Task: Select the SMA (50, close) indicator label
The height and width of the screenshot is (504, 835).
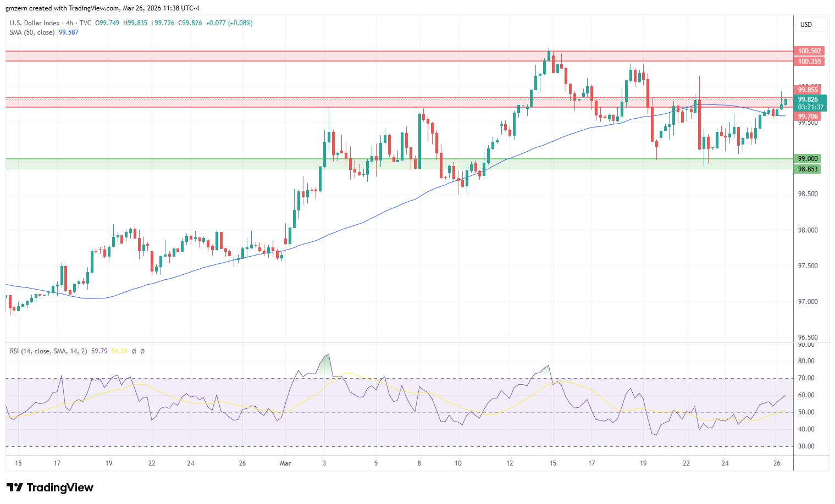Action: (32, 32)
